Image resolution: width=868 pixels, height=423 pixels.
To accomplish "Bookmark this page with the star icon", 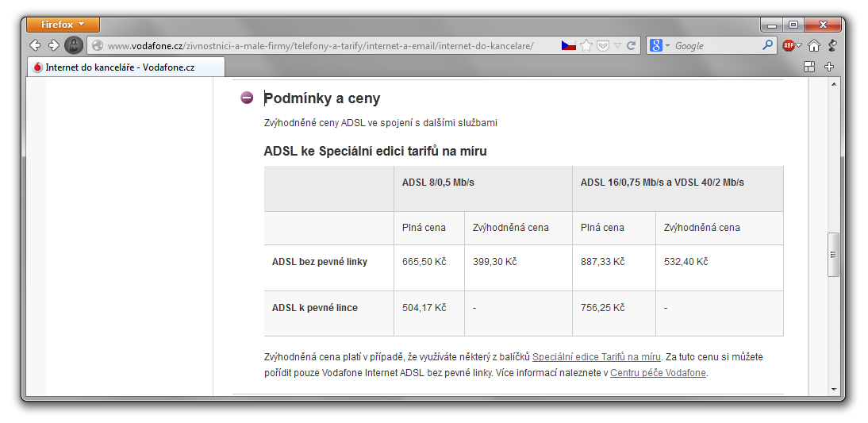I will (586, 46).
